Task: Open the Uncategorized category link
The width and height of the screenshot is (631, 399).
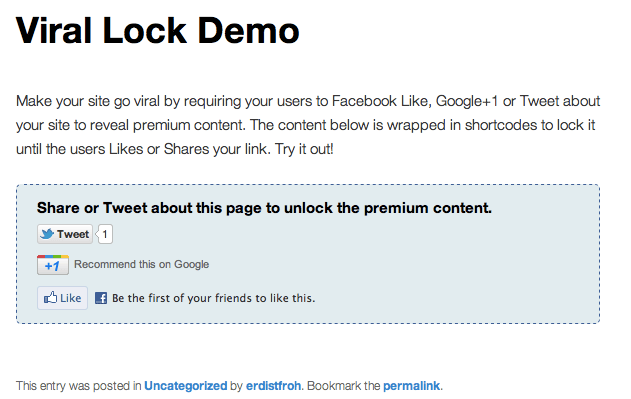Action: pos(186,386)
